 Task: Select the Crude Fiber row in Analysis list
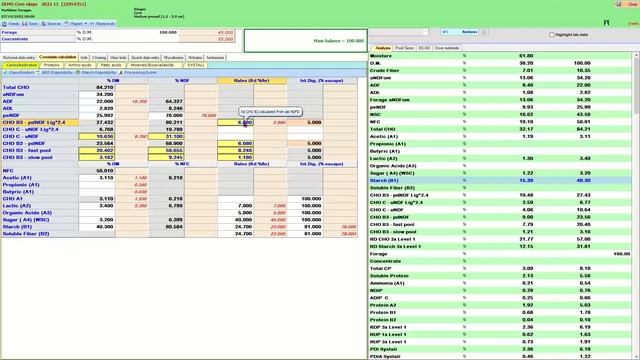(x=500, y=71)
